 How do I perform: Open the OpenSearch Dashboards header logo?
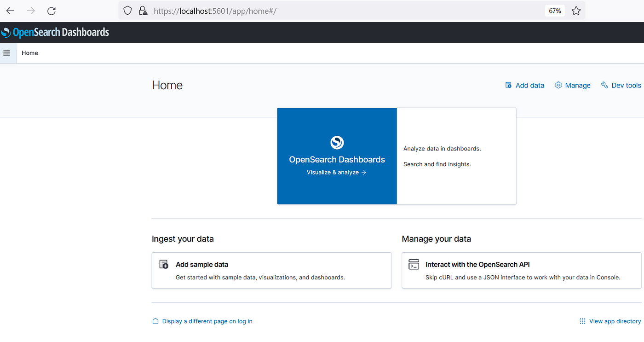[55, 32]
